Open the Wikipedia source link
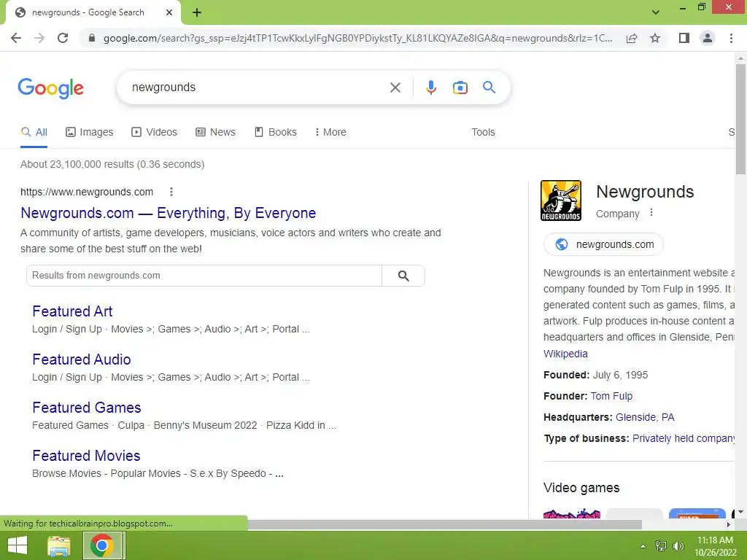The width and height of the screenshot is (747, 560). [x=565, y=354]
